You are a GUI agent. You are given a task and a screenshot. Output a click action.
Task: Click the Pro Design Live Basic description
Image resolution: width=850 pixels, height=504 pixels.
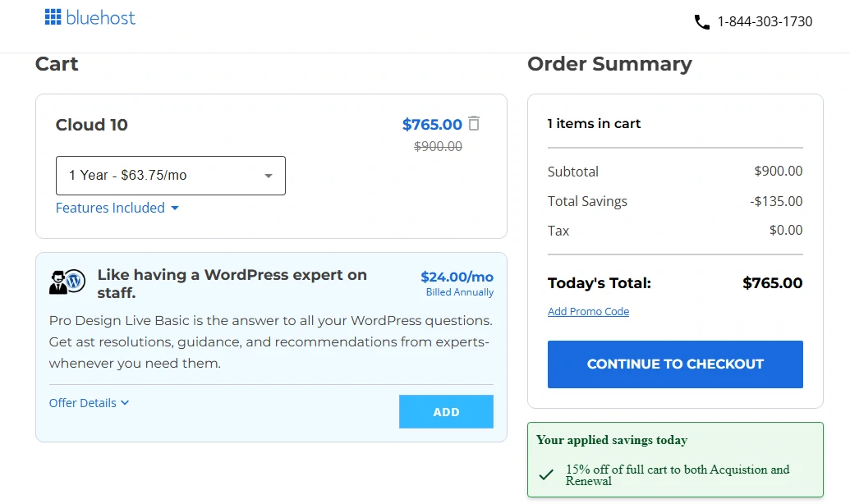(271, 342)
